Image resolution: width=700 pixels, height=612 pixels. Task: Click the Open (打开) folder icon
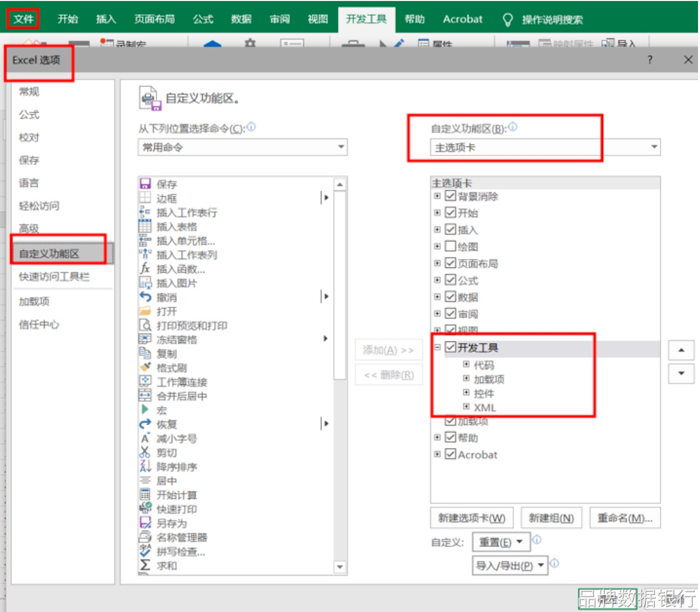pos(145,311)
